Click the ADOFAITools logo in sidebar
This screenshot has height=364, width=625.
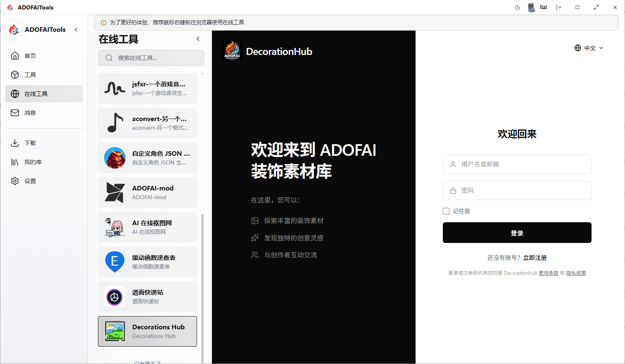click(14, 30)
